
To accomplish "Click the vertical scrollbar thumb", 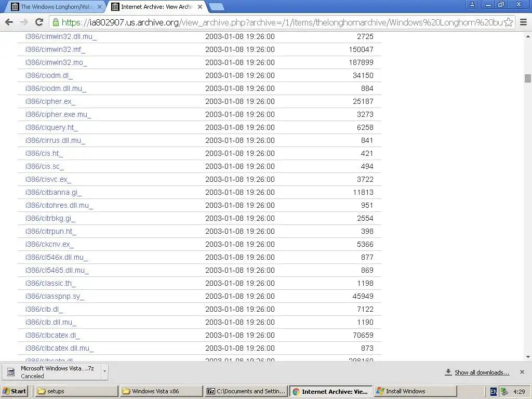I will (x=528, y=78).
